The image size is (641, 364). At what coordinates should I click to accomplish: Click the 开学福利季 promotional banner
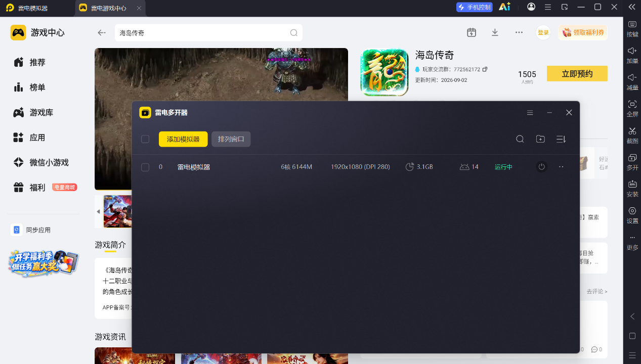[x=44, y=263]
